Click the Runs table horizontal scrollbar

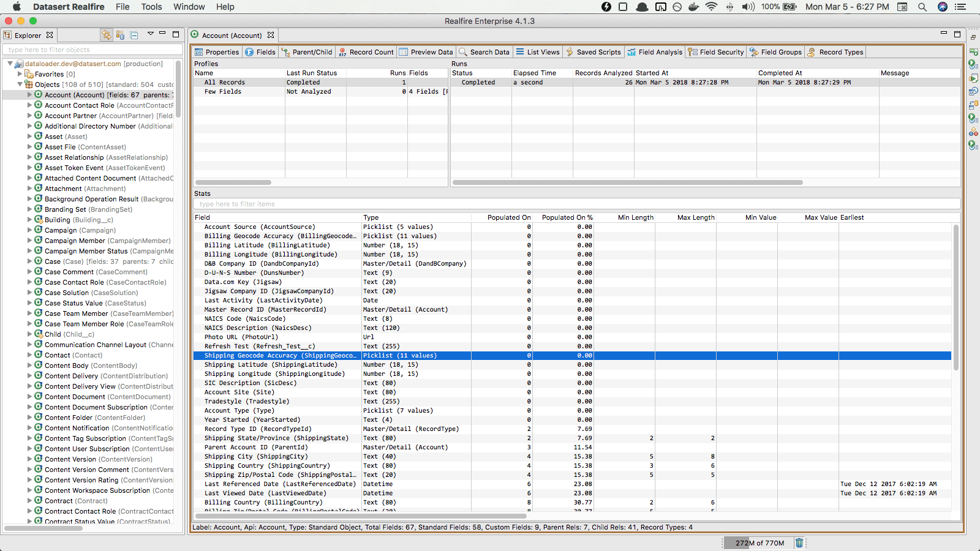pos(628,182)
